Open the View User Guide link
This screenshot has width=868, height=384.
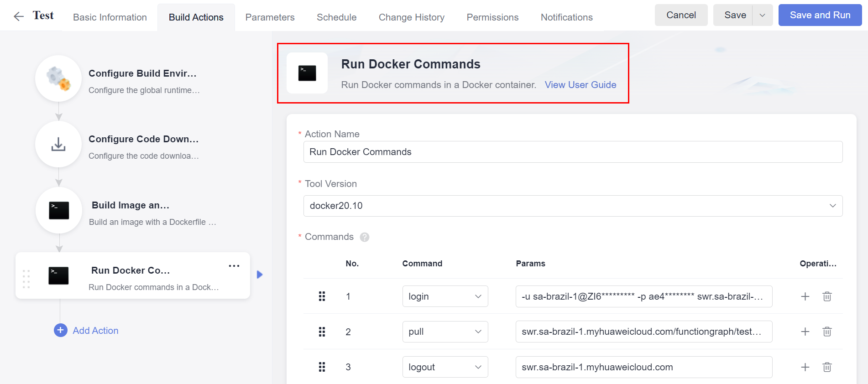[580, 85]
